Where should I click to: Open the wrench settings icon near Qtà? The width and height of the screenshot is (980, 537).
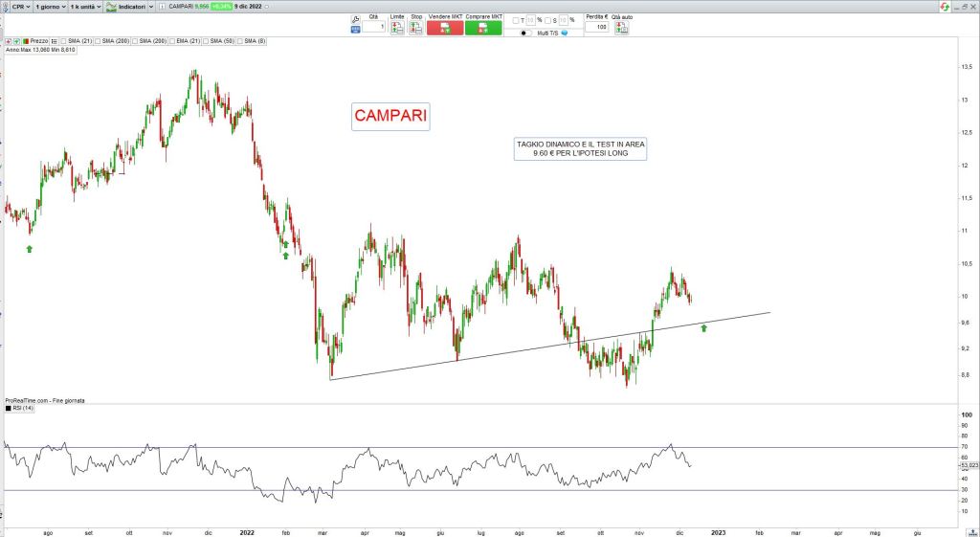point(356,18)
